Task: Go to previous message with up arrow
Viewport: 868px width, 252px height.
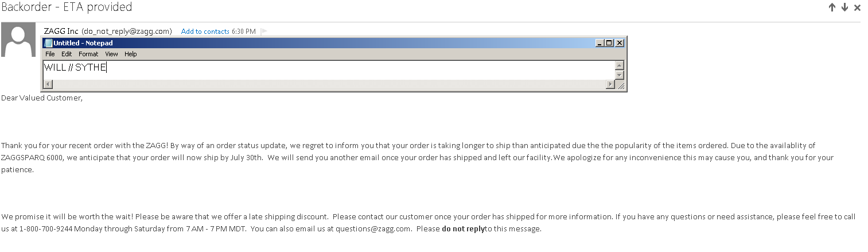Action: tap(832, 7)
